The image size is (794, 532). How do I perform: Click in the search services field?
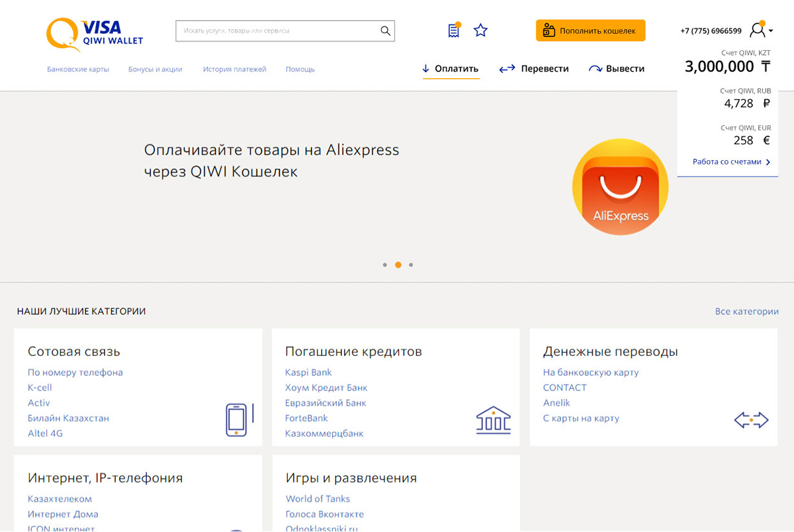tap(285, 30)
